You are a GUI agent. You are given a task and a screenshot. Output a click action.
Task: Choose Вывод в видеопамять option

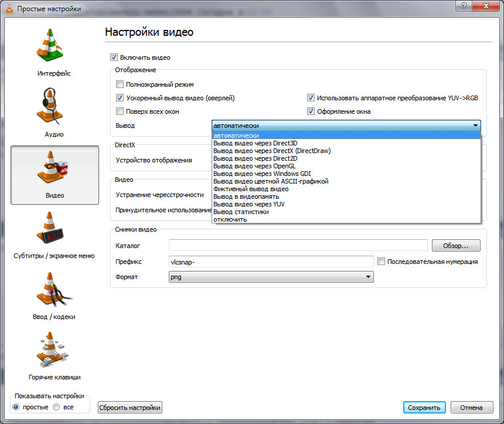[346, 196]
